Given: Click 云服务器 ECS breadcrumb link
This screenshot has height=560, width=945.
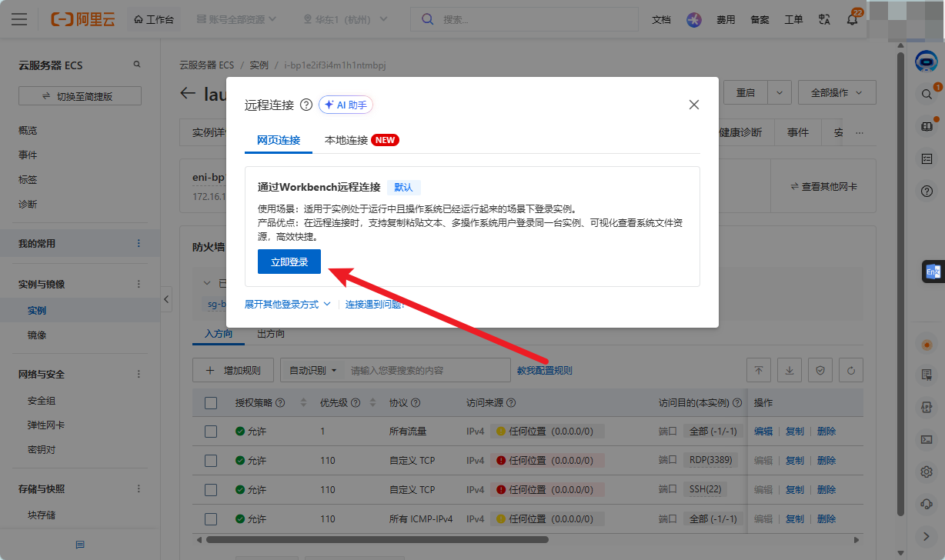Looking at the screenshot, I should [206, 65].
